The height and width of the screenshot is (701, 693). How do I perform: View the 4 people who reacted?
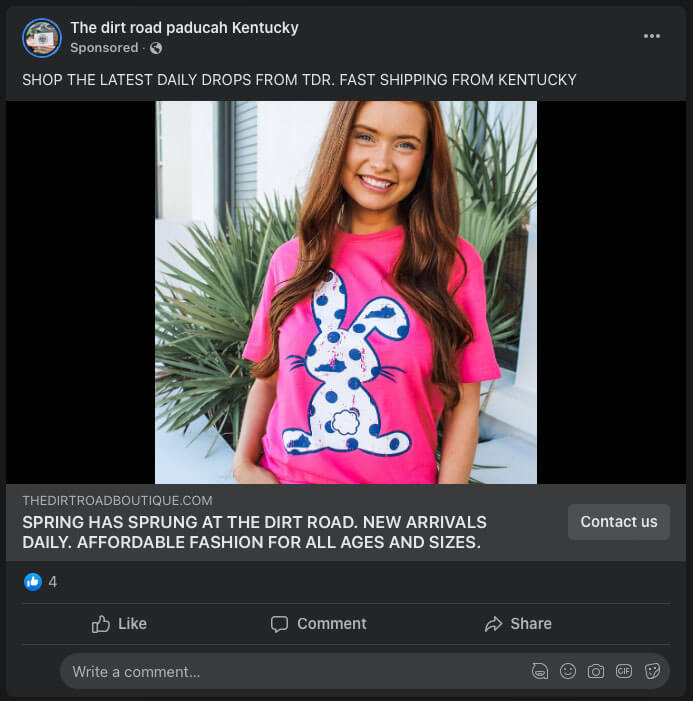[x=53, y=581]
